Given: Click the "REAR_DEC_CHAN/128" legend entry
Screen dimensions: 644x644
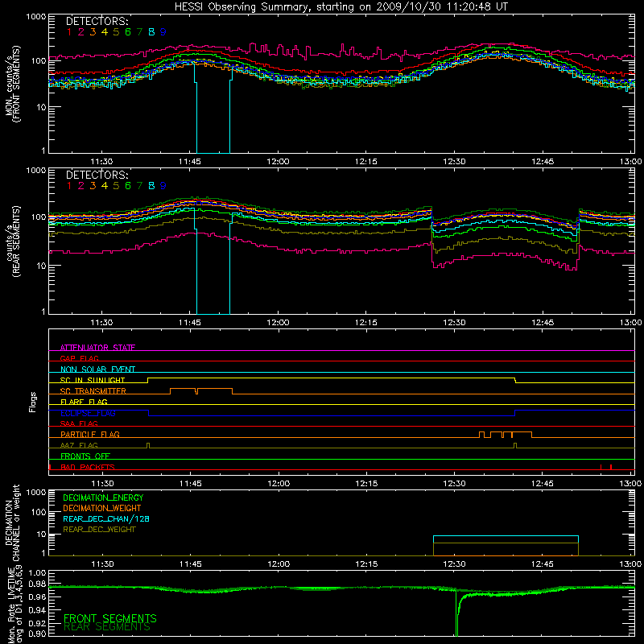Looking at the screenshot, I should (106, 519).
